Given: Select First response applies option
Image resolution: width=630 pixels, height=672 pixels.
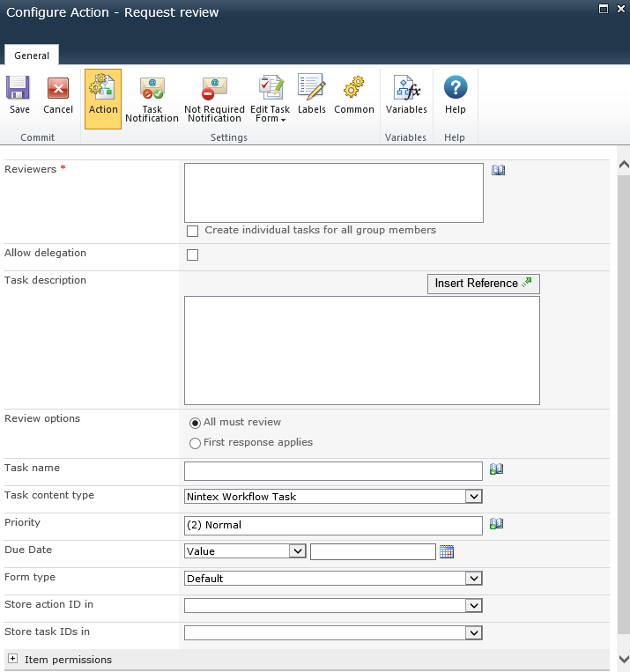Looking at the screenshot, I should pyautogui.click(x=195, y=443).
